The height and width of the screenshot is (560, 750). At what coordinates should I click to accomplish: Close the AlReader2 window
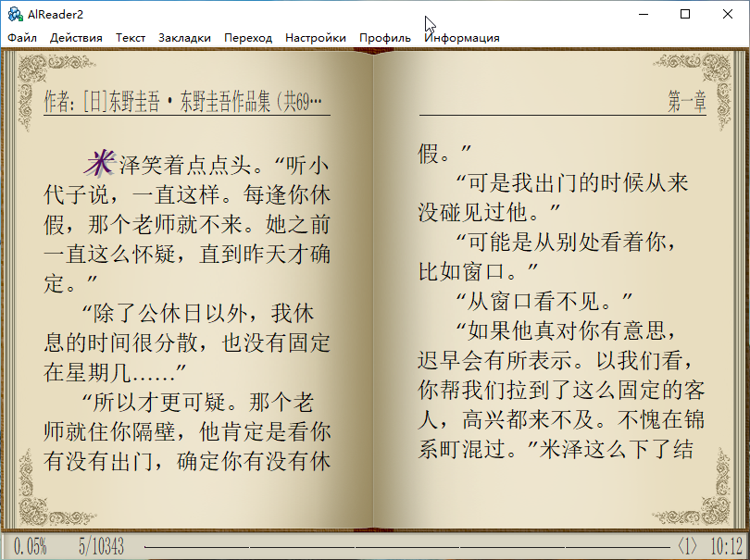coord(727,14)
